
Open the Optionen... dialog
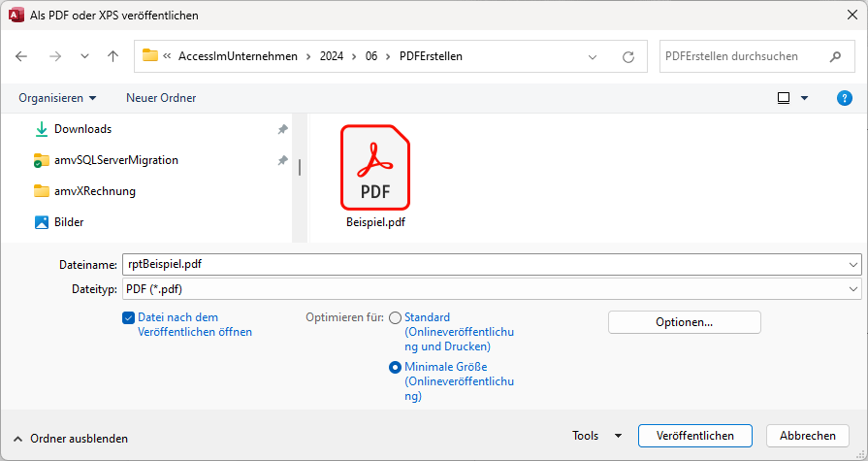[x=684, y=322]
